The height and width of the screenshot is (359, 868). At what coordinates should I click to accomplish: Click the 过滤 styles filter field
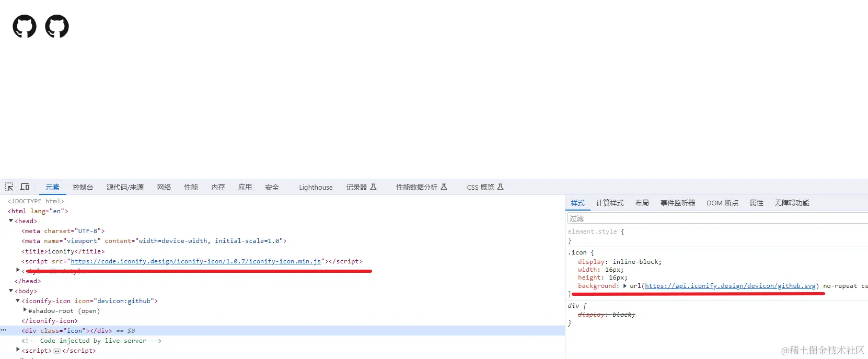717,218
